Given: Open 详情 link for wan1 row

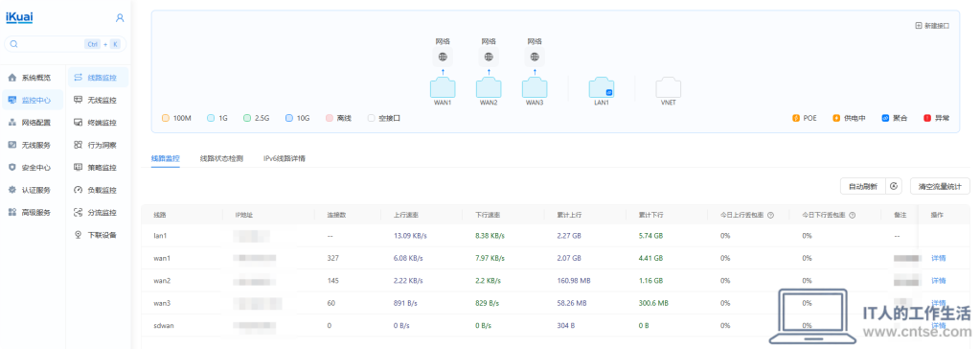Looking at the screenshot, I should tap(939, 258).
